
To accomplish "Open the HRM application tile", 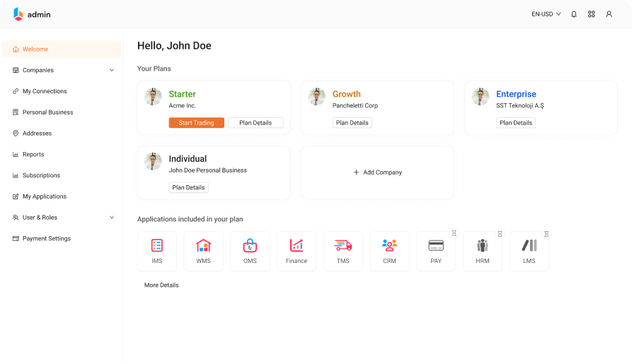I will [x=483, y=251].
